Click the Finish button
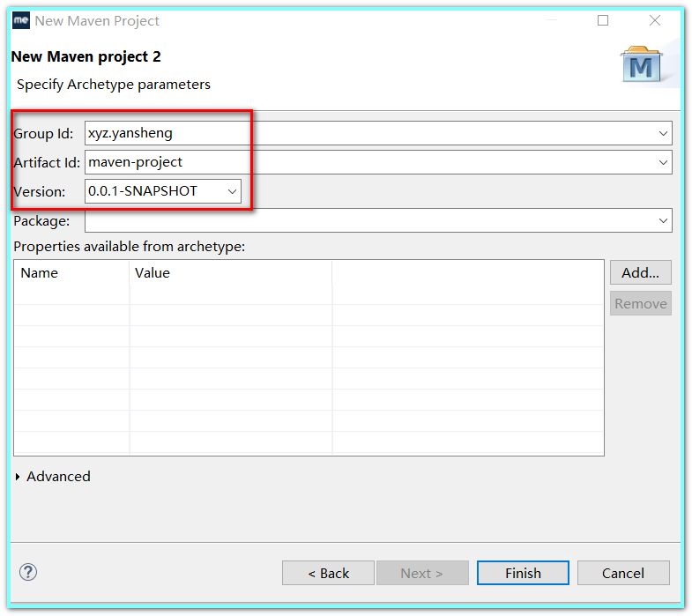Image resolution: width=692 pixels, height=616 pixels. [523, 573]
